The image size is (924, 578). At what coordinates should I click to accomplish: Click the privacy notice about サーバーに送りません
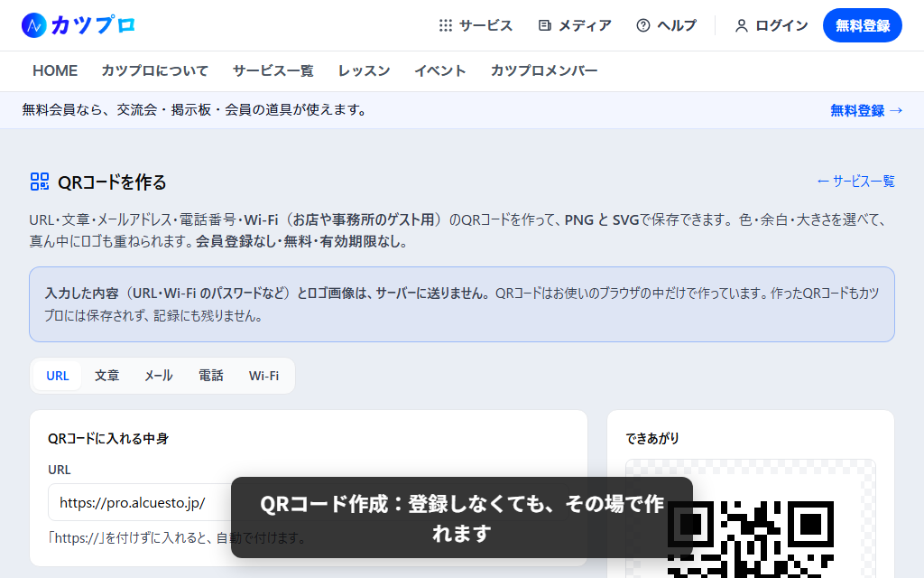click(x=462, y=304)
